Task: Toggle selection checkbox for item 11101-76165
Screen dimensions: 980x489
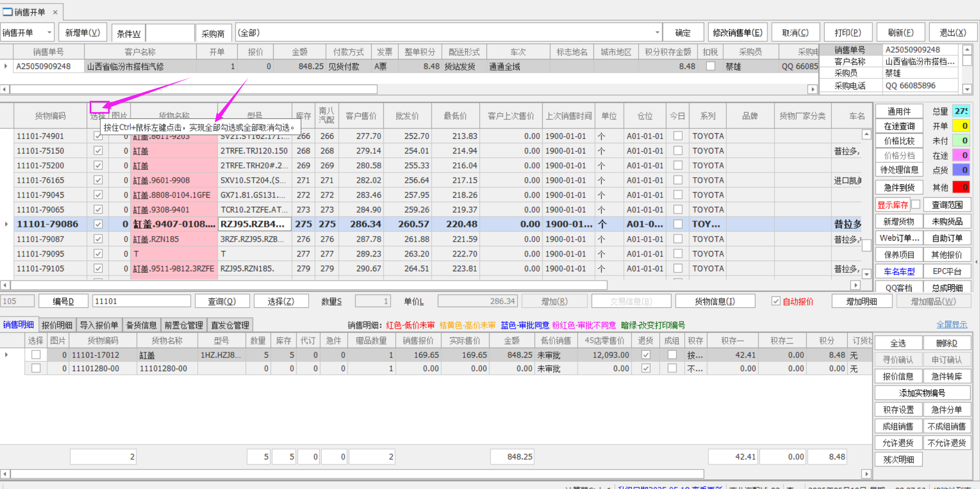Action: point(98,180)
